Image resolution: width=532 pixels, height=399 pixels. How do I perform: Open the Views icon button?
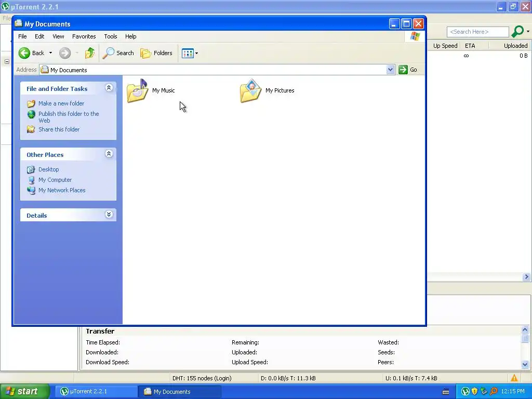[x=188, y=53]
